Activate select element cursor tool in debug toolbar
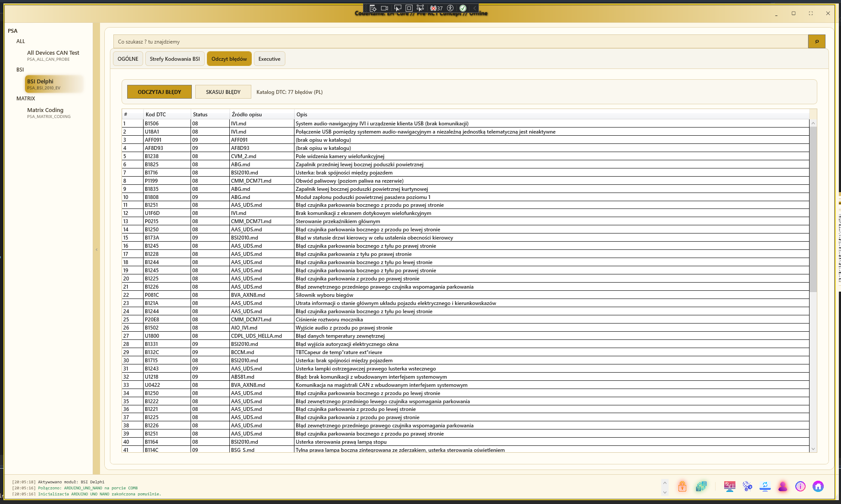Screen dimensions: 841x504 coord(397,8)
